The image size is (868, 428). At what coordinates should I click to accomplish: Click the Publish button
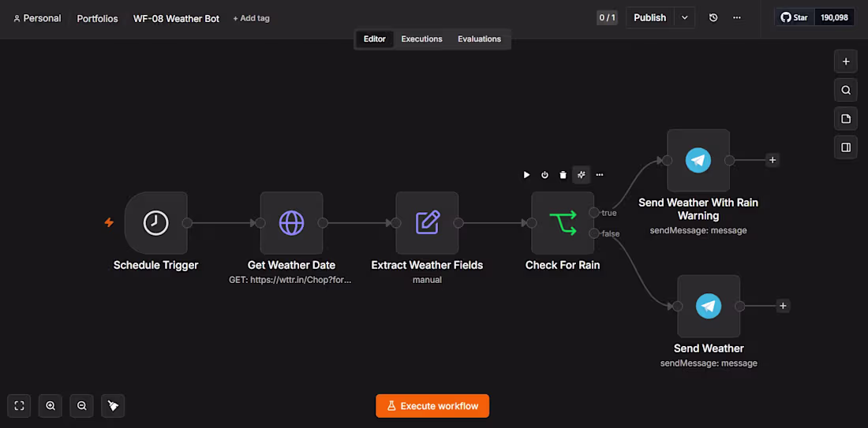point(650,17)
